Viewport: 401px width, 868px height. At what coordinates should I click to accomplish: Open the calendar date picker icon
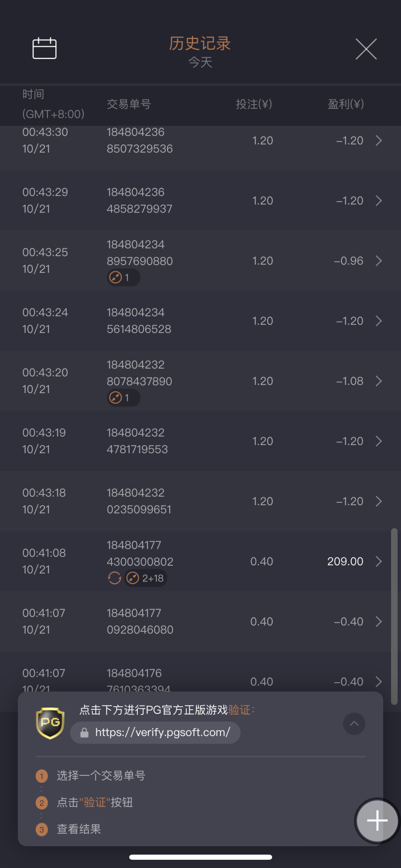coord(44,48)
